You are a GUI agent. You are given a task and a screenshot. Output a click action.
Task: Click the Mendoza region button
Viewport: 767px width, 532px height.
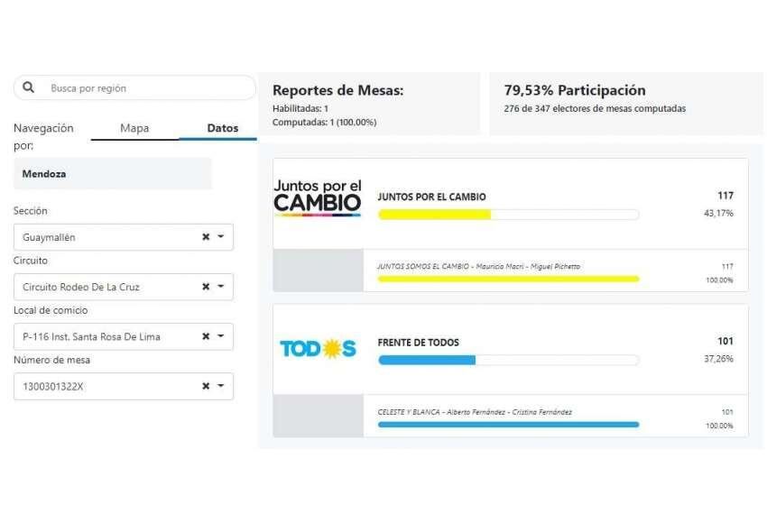coord(112,173)
